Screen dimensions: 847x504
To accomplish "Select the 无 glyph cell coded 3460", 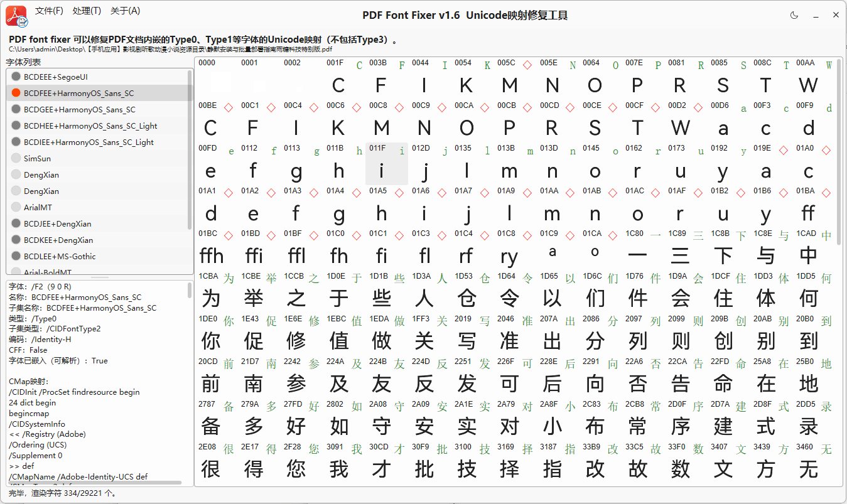I will [814, 462].
